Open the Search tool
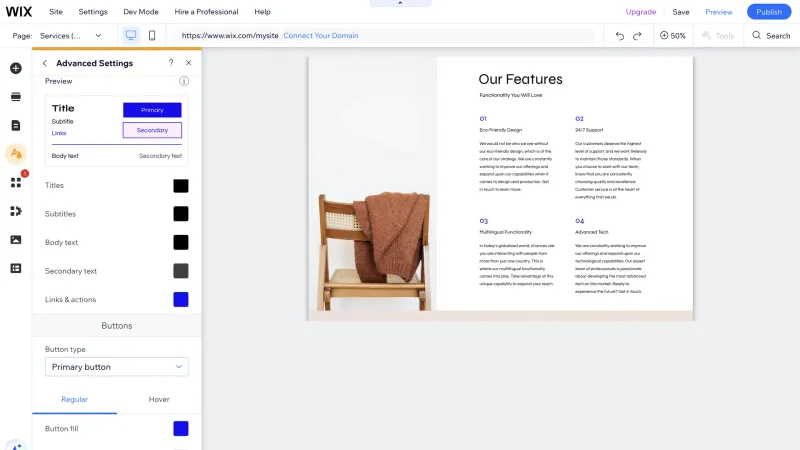800x450 pixels. tap(771, 36)
